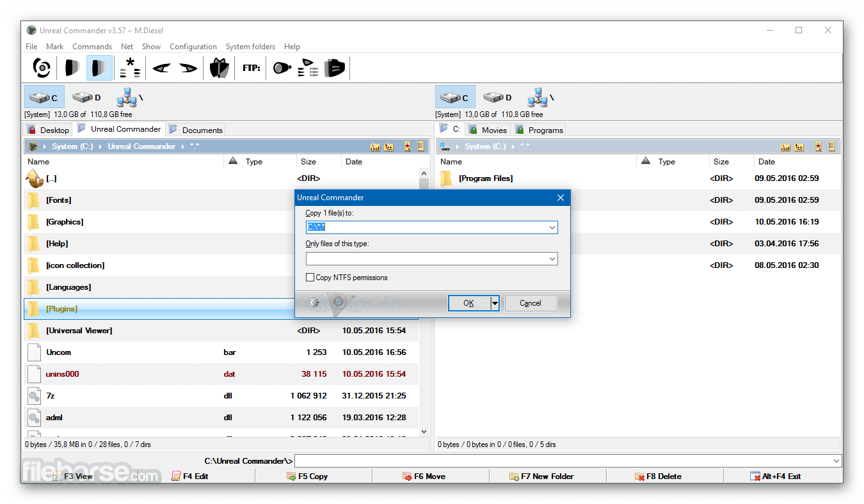Image resolution: width=864 pixels, height=504 pixels.
Task: Click the history list icon in the right path bar
Action: coord(831,146)
